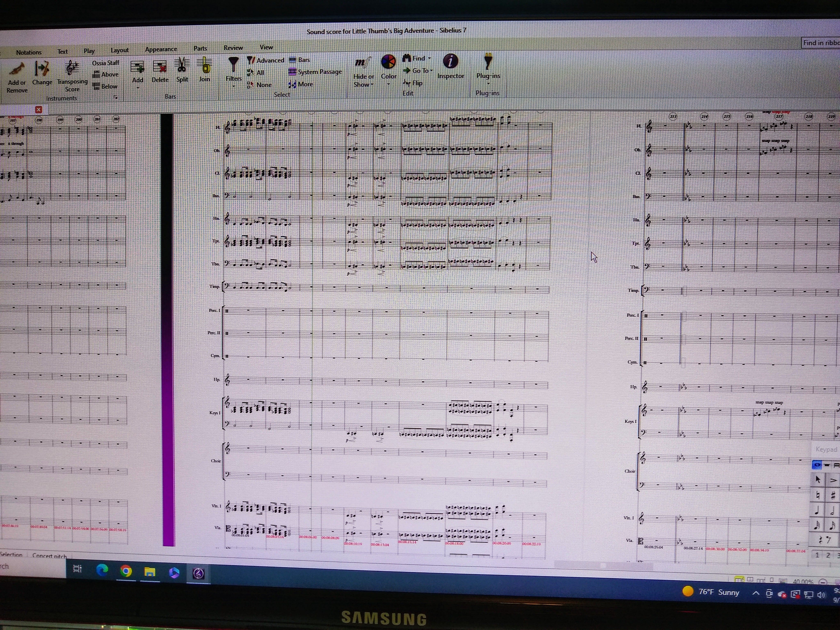Click Select All
840x630 pixels.
pos(255,73)
